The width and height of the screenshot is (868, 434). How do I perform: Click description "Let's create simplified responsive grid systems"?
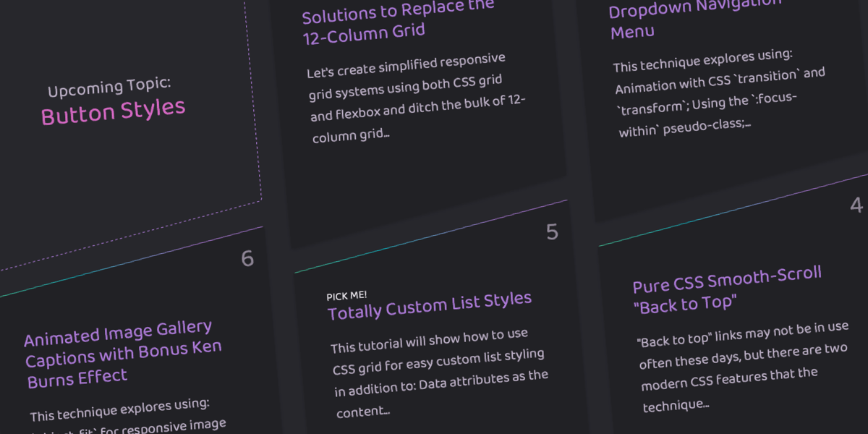[x=416, y=98]
